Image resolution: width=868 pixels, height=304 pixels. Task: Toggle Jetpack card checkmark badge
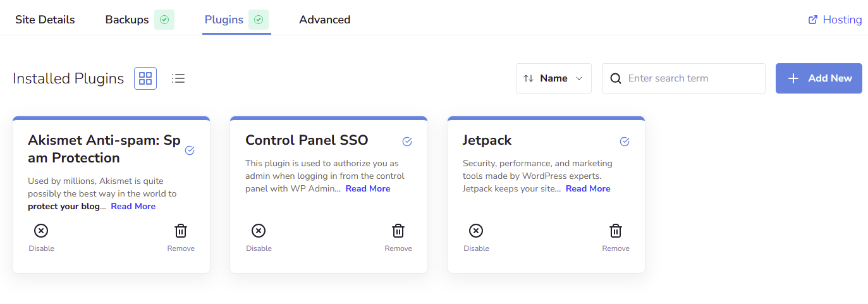625,142
